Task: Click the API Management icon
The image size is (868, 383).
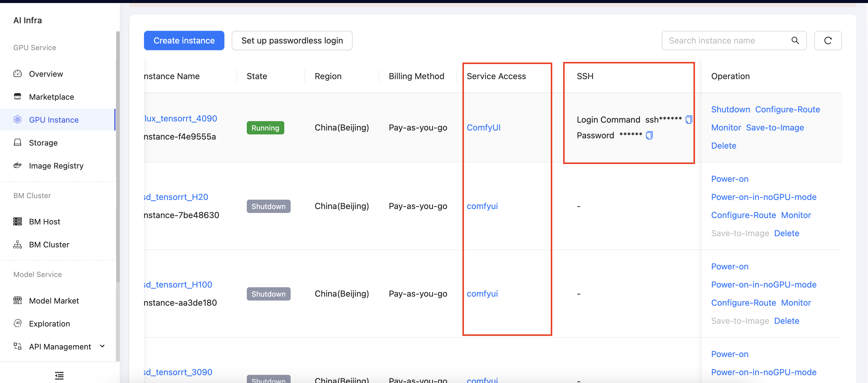Action: [18, 346]
